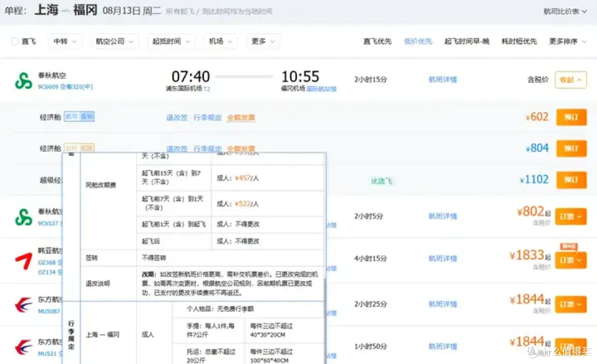The image size is (597, 364).
Task: Sort flights by 耗时短优先
Action: click(519, 41)
